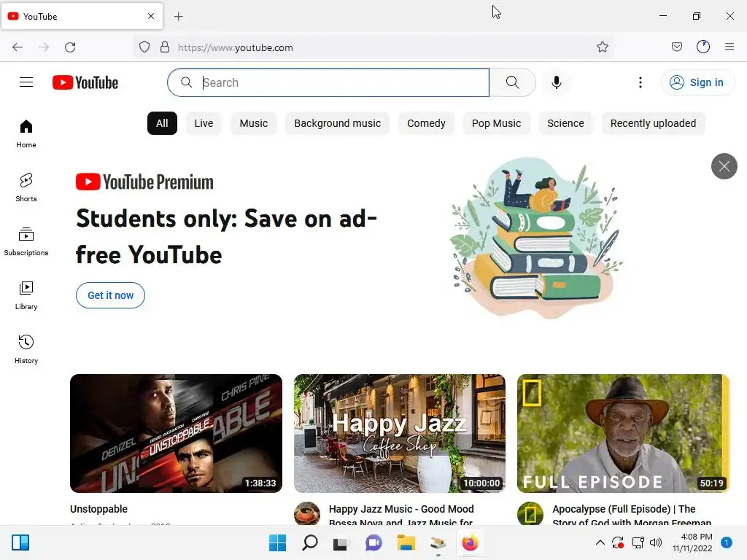Open the Apocalypse Full Episode thumbnail
Image resolution: width=747 pixels, height=560 pixels.
click(x=623, y=433)
